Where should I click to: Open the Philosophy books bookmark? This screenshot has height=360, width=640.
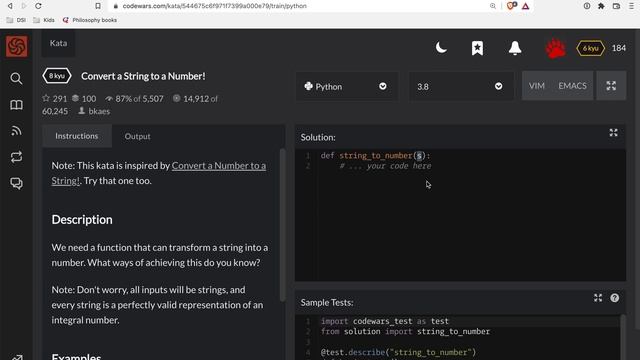coord(90,20)
